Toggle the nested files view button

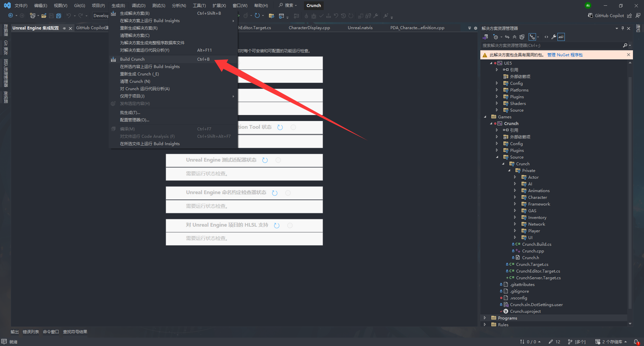[x=532, y=37]
